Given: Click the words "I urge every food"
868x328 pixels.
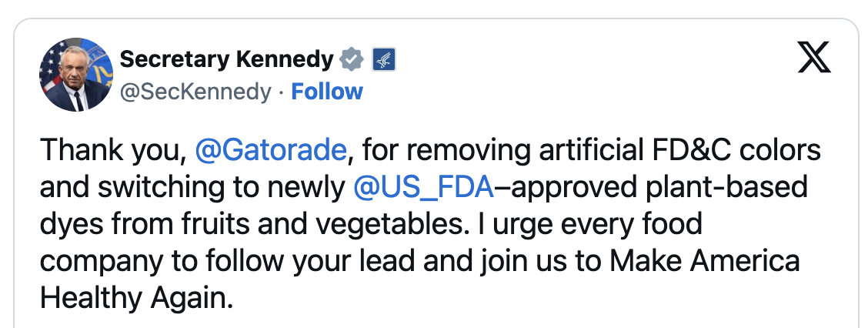Looking at the screenshot, I should click(x=587, y=224).
